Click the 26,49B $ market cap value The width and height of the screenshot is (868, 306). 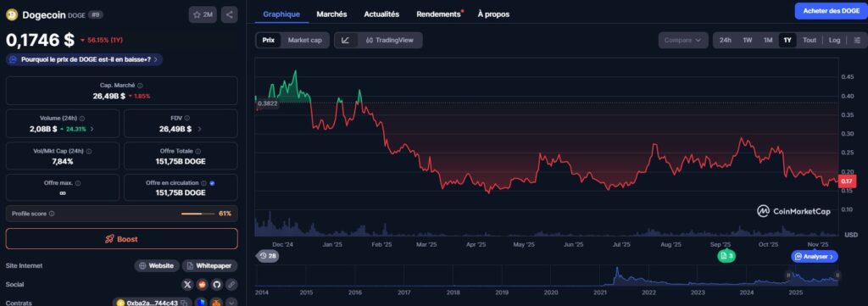tap(108, 96)
